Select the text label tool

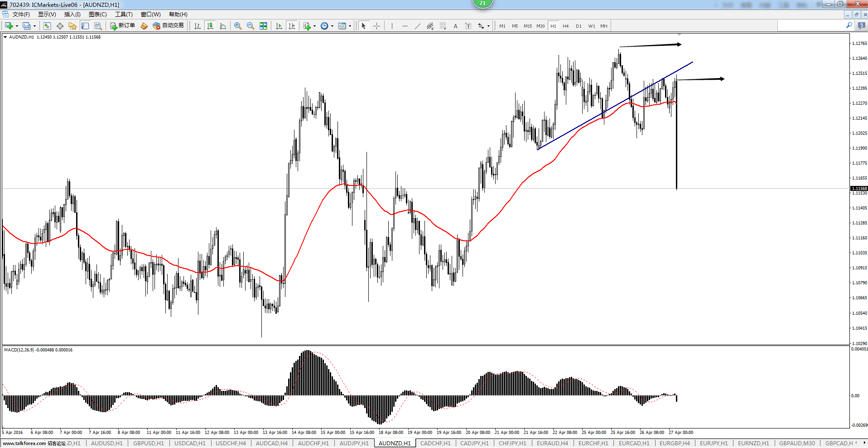coord(468,26)
